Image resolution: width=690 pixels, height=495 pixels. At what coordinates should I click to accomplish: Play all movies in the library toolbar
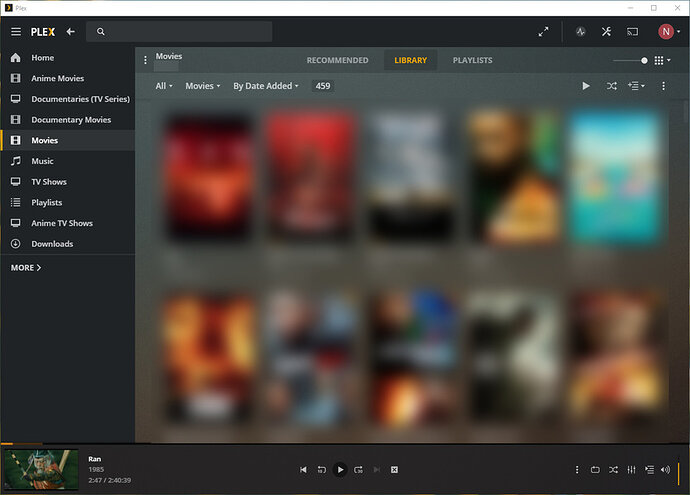pos(586,86)
